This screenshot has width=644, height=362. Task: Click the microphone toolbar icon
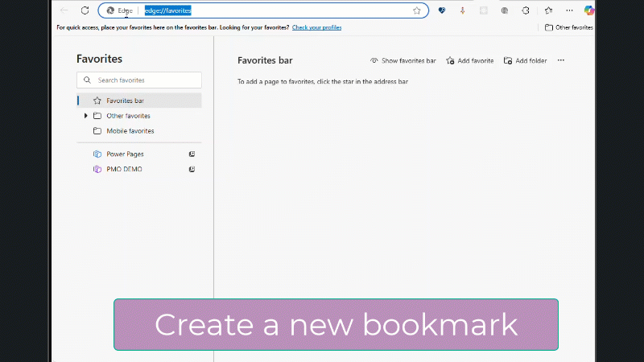pyautogui.click(x=462, y=10)
